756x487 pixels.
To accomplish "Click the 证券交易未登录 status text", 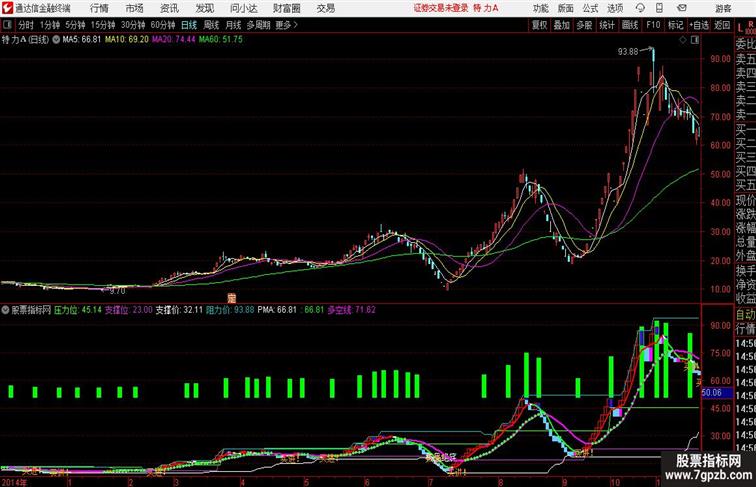I will pos(441,8).
